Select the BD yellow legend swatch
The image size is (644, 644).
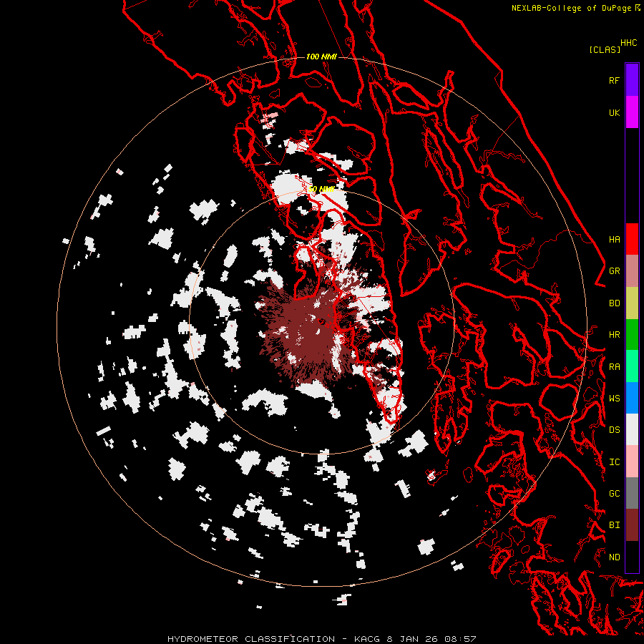(x=632, y=303)
